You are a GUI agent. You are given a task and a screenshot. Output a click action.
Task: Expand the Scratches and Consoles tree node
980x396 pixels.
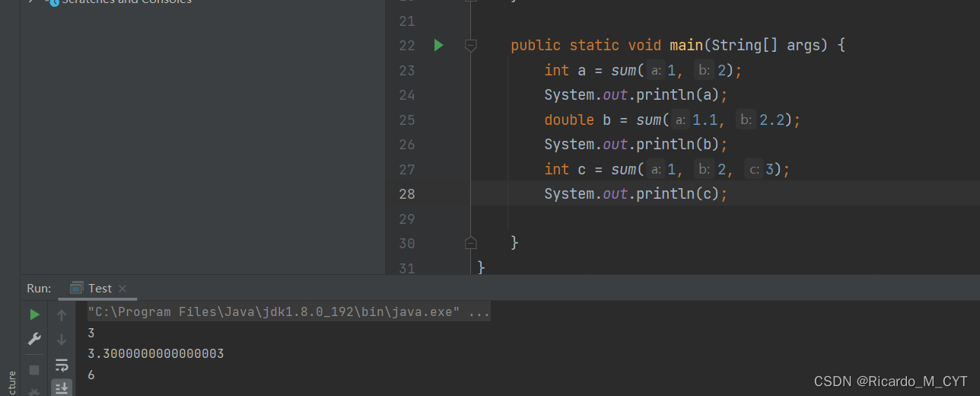point(31,2)
